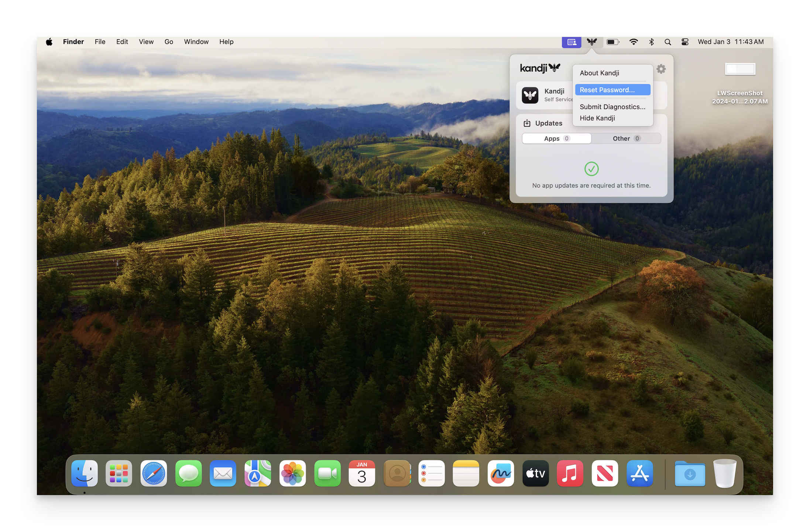Open the Go menu
The height and width of the screenshot is (532, 810).
pos(169,42)
